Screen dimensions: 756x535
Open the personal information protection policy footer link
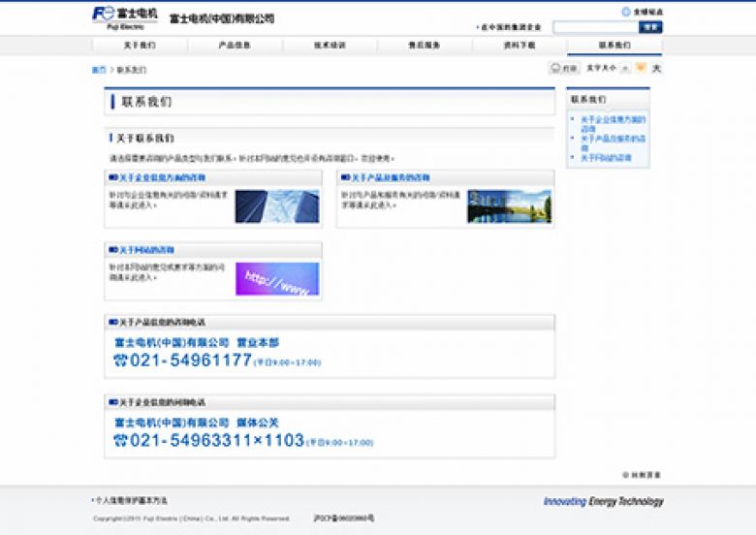pyautogui.click(x=129, y=501)
